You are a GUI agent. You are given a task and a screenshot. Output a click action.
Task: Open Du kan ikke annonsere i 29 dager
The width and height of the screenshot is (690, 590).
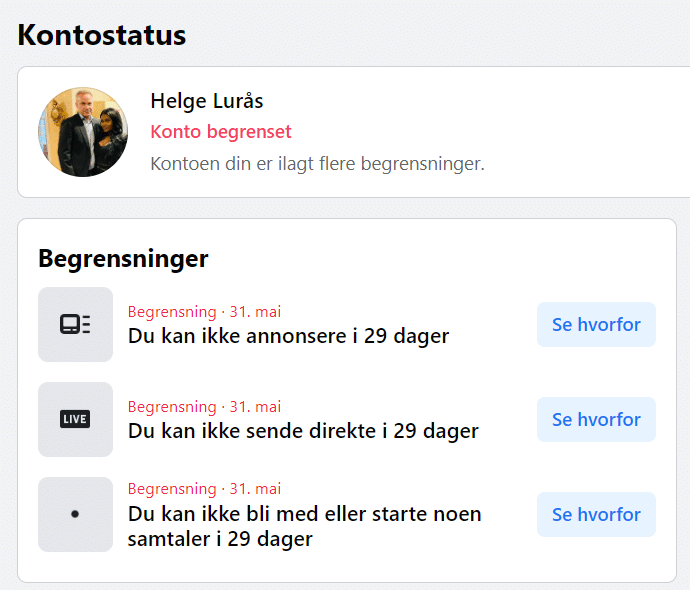[288, 336]
